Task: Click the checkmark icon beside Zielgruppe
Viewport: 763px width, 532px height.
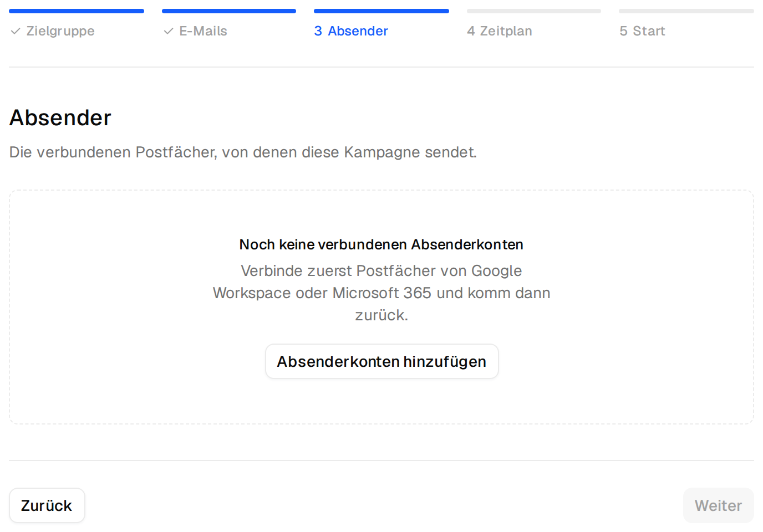Action: coord(16,32)
